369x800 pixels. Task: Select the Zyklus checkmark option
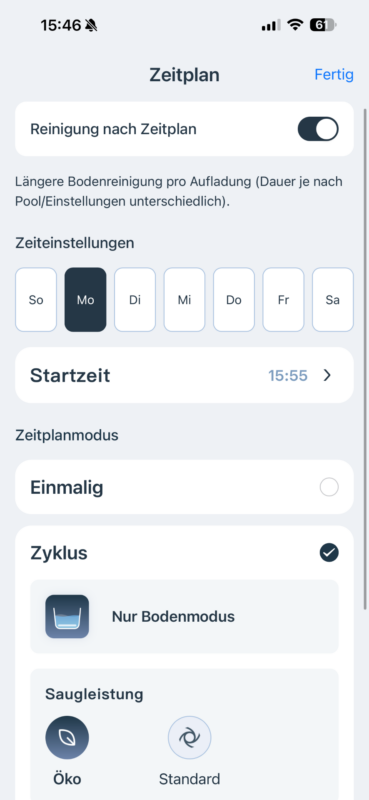coord(329,553)
